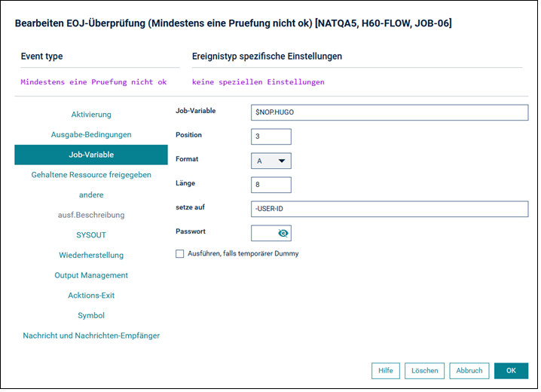The image size is (541, 392).
Task: Click the Position input field
Action: [270, 136]
